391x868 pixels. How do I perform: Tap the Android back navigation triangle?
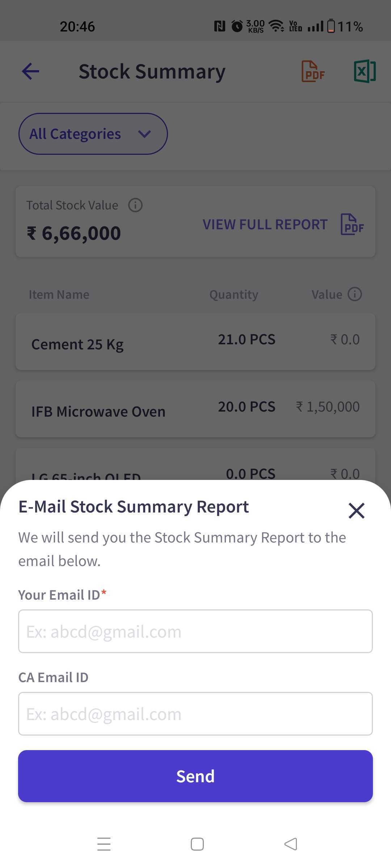click(290, 844)
